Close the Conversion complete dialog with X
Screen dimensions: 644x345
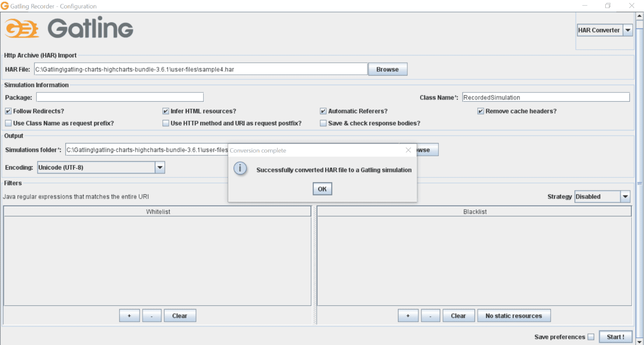(x=408, y=150)
